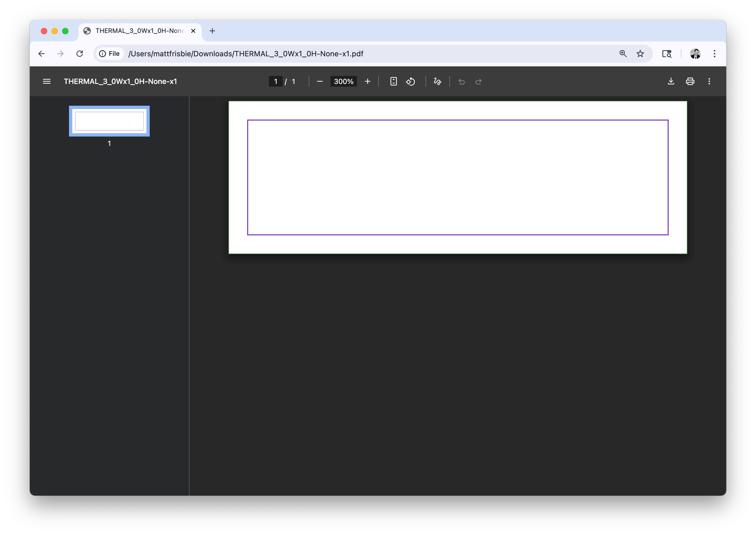The width and height of the screenshot is (756, 535).
Task: Open the PDF viewer more actions menu
Action: pyautogui.click(x=709, y=81)
